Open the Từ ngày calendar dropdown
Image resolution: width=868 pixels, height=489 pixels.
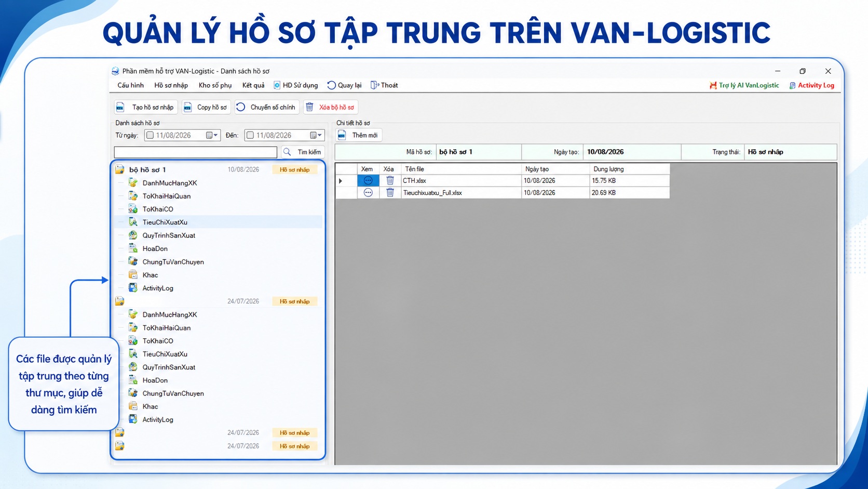tap(212, 135)
